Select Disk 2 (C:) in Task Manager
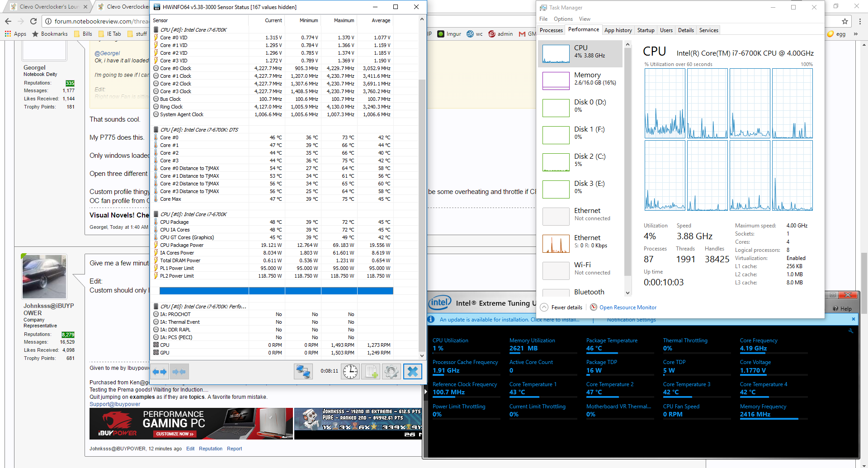The height and width of the screenshot is (468, 868). pyautogui.click(x=580, y=162)
